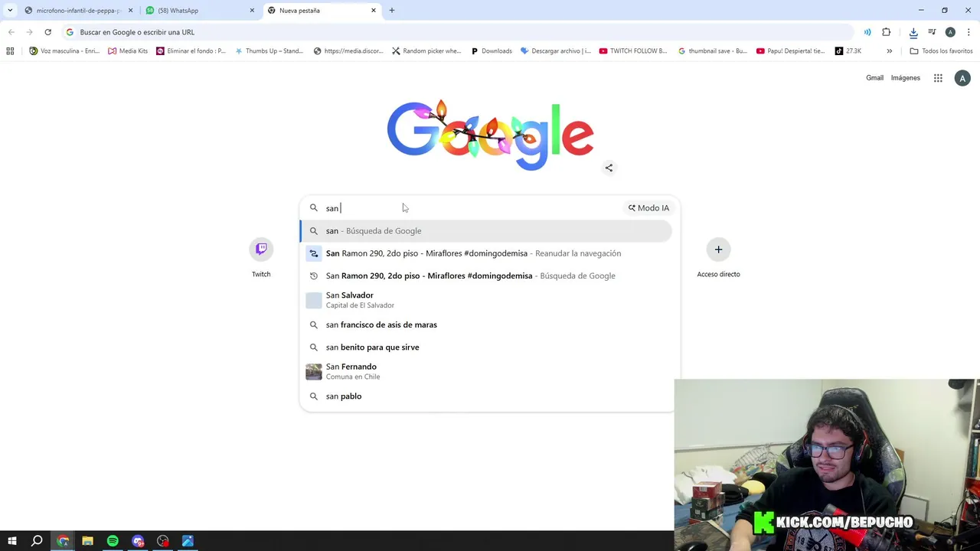Open OBS Studio from taskbar
This screenshot has width=980, height=551.
pos(163,541)
